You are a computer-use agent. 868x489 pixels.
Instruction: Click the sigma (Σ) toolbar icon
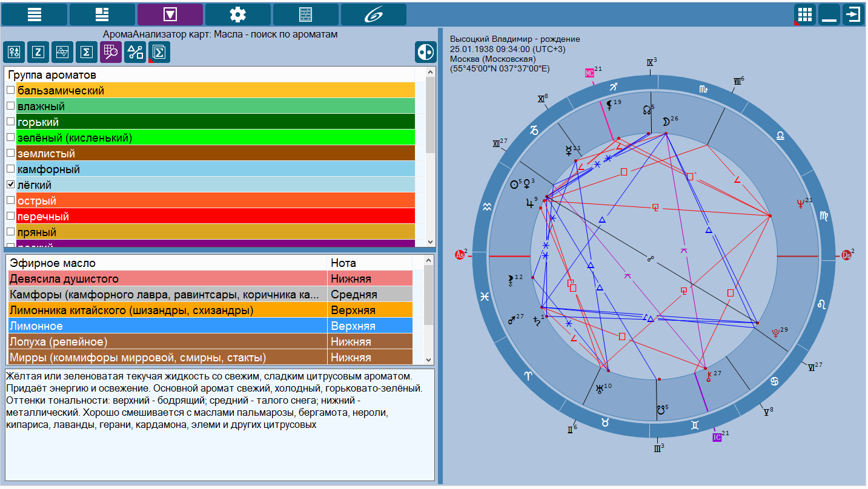pyautogui.click(x=87, y=53)
